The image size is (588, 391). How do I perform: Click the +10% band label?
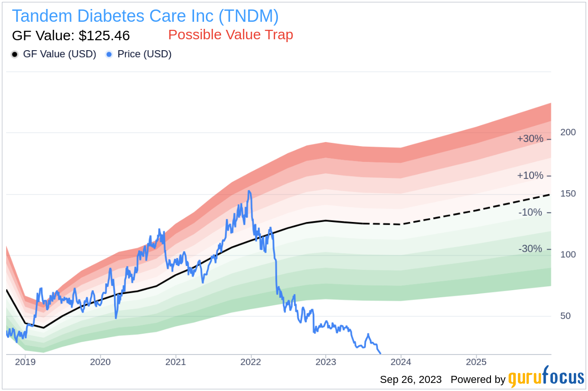click(x=530, y=176)
